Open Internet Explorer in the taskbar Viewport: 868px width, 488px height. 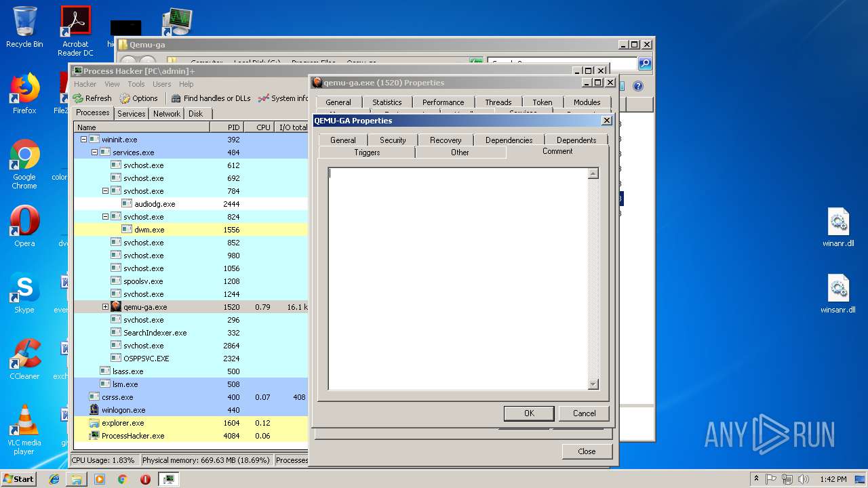(54, 479)
